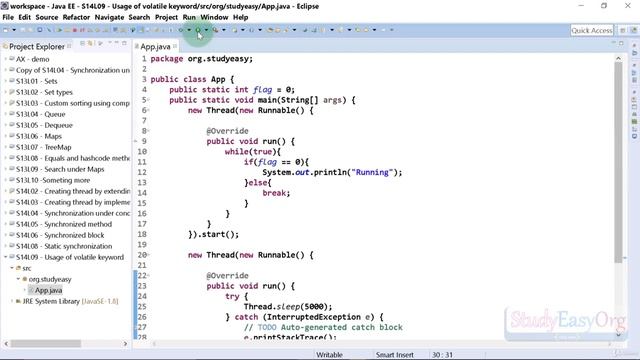
Task: Click the New file toolbar icon
Action: coord(6,30)
